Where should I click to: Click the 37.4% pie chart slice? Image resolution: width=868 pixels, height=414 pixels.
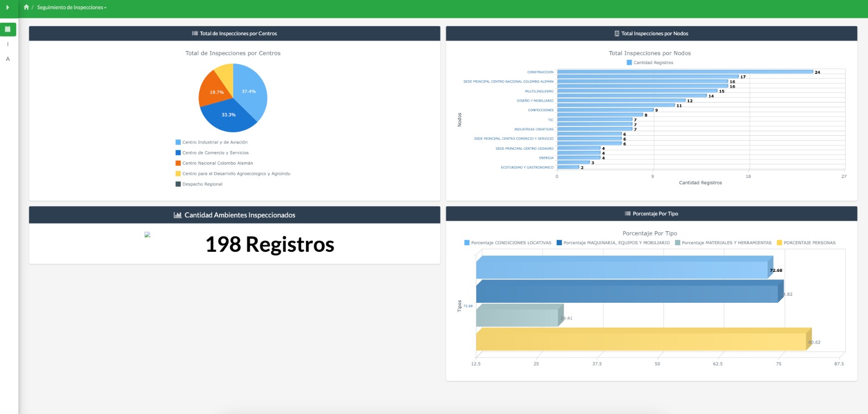pyautogui.click(x=250, y=90)
